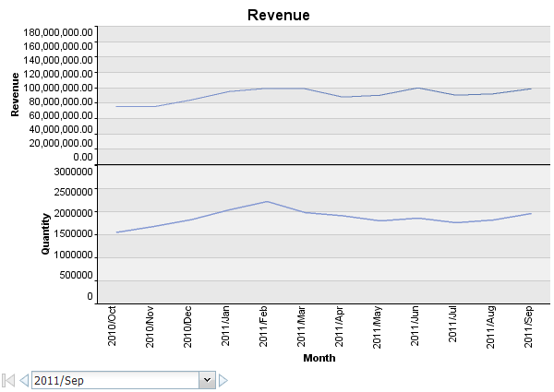Select the 180,000,000.00 revenue axis value
The image size is (554, 392).
click(x=58, y=32)
